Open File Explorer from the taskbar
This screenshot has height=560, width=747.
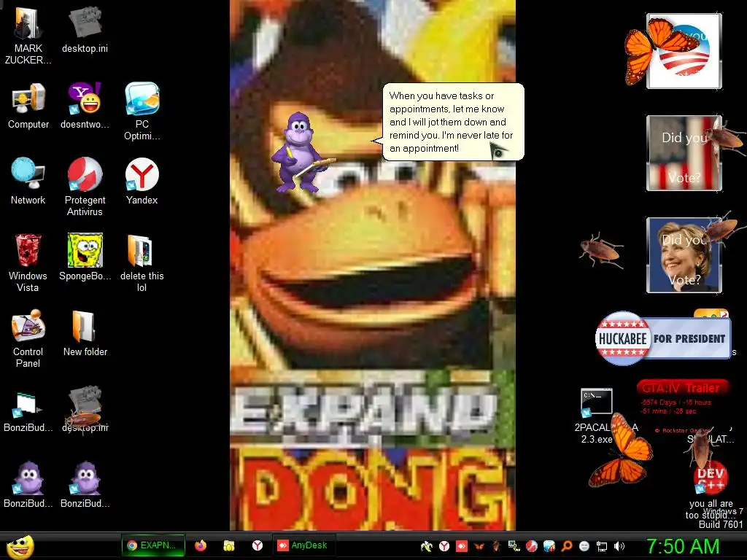click(228, 545)
